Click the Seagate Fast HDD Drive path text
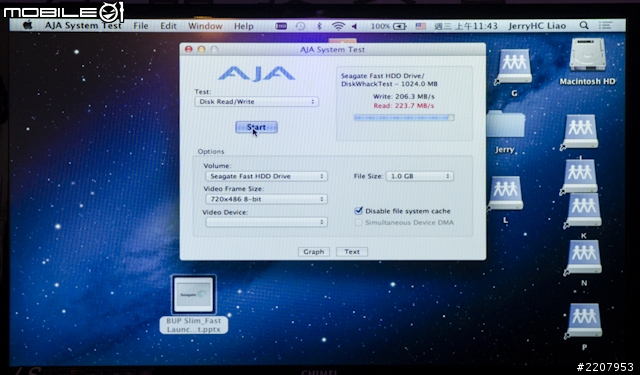Viewport: 640px width, 375px height. (x=389, y=80)
